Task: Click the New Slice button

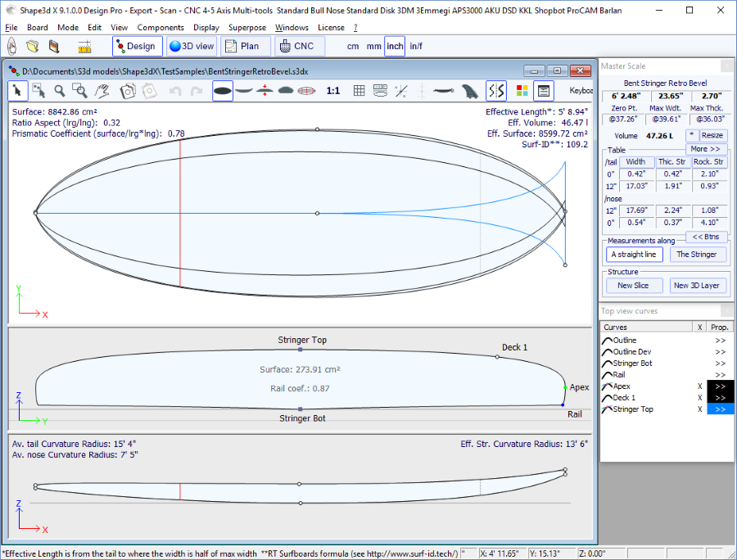Action: [633, 285]
